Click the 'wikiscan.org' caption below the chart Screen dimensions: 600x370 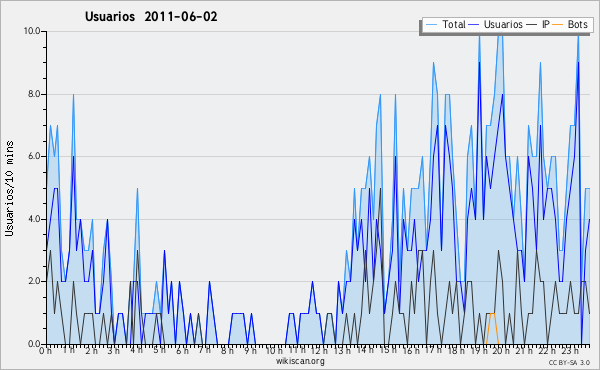click(300, 361)
